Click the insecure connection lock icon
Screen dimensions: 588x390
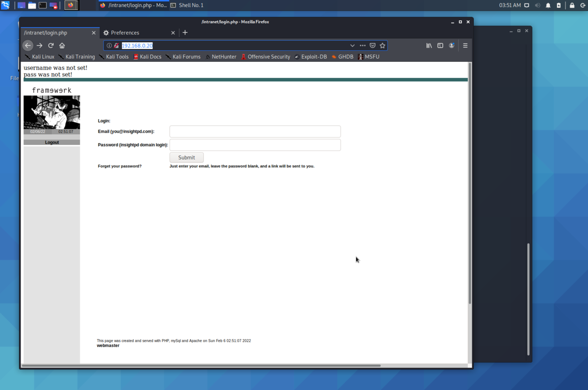pyautogui.click(x=116, y=46)
